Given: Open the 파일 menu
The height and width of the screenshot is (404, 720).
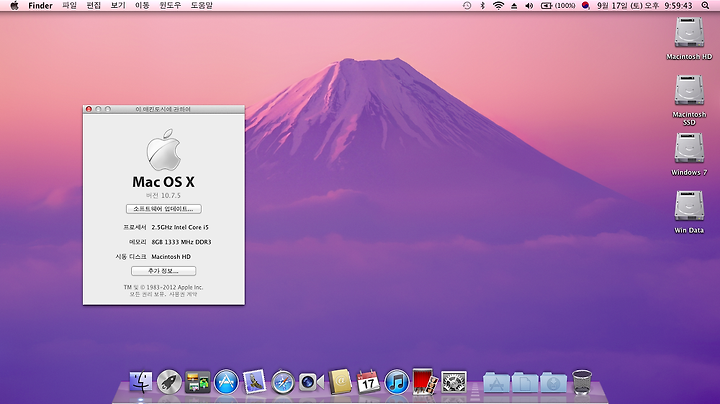Looking at the screenshot, I should coord(69,6).
